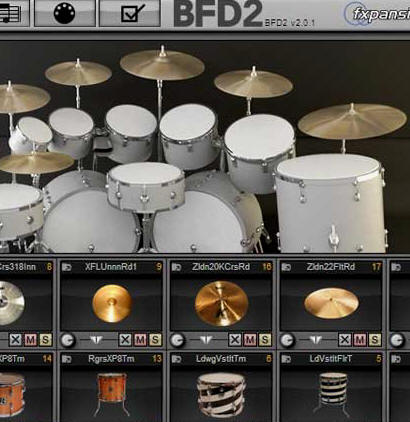Click the XFLUnnnRd1 pan slider marker

(96, 340)
